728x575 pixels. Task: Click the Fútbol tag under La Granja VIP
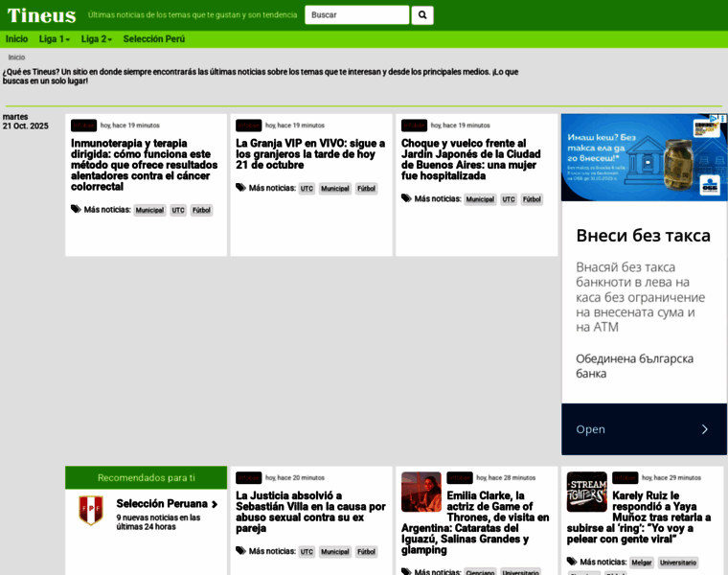point(366,189)
